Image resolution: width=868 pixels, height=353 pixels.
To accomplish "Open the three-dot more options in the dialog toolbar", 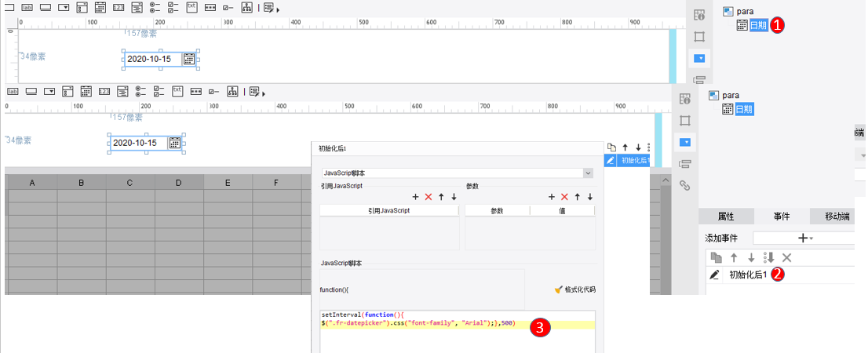I will tap(648, 147).
